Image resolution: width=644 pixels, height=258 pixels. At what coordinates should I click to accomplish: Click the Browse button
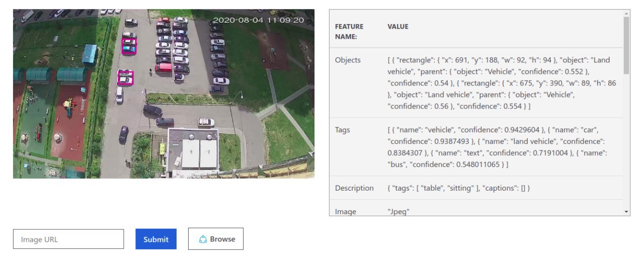click(216, 239)
